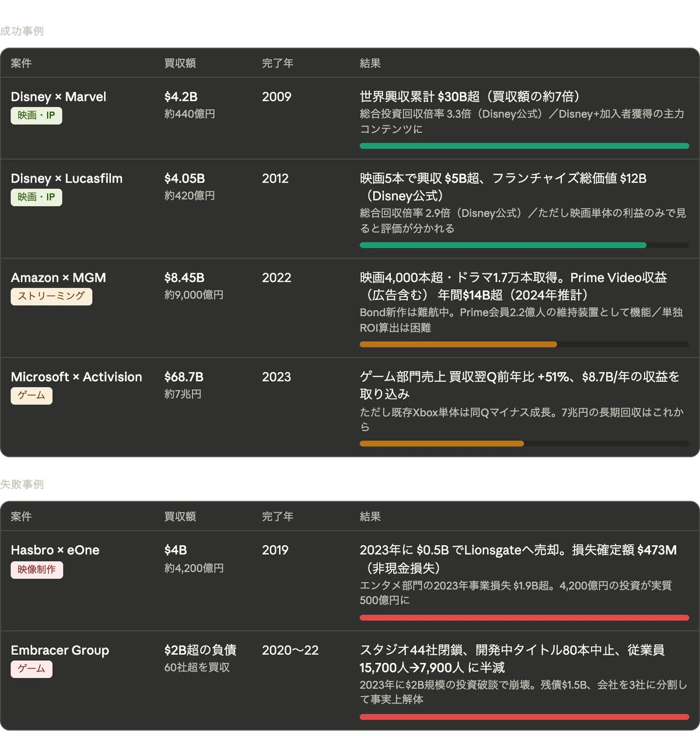This screenshot has width=700, height=750.
Task: Click the Bond新作は難航中 description
Action: pos(521,320)
